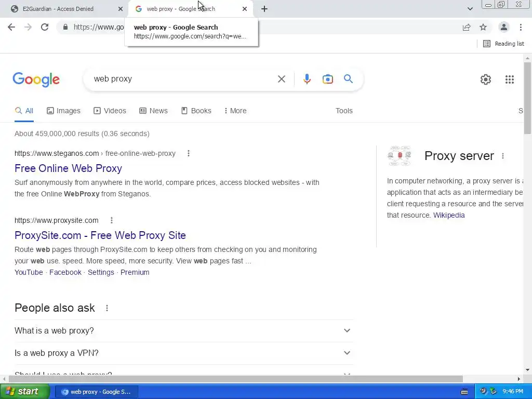Open the Chrome profile avatar
The height and width of the screenshot is (399, 532).
504,27
